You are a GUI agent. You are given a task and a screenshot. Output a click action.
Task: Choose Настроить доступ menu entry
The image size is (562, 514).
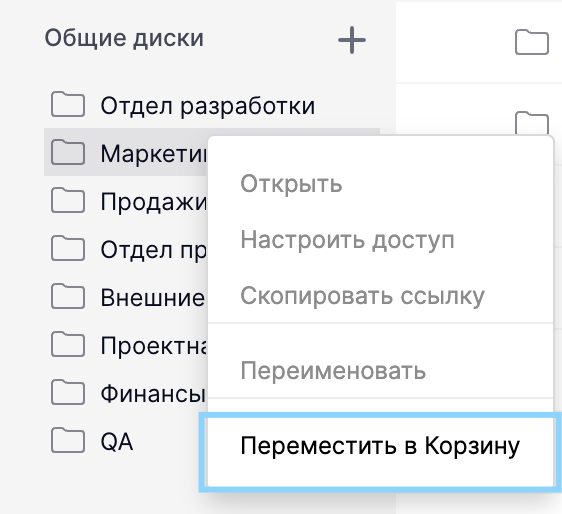(347, 240)
